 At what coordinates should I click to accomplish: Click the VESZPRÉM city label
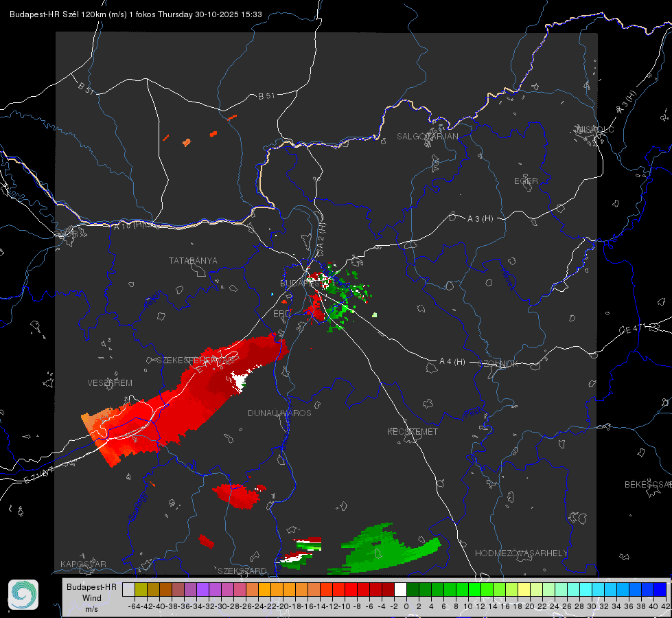point(110,382)
